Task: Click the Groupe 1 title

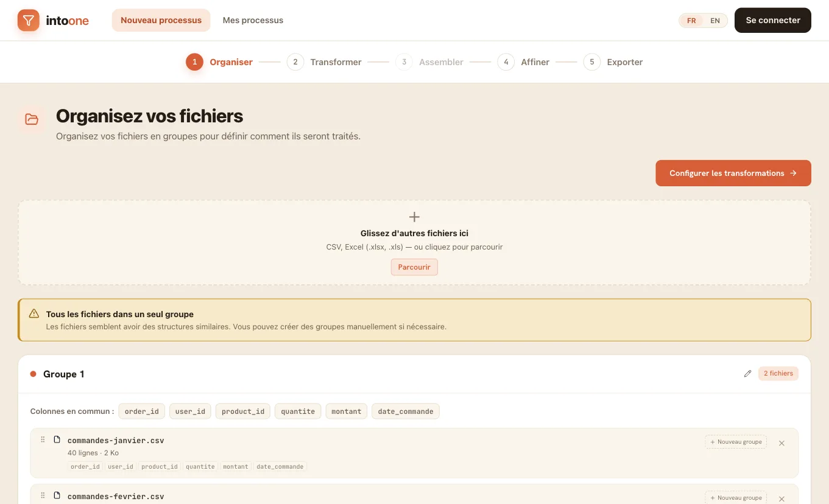Action: coord(63,374)
